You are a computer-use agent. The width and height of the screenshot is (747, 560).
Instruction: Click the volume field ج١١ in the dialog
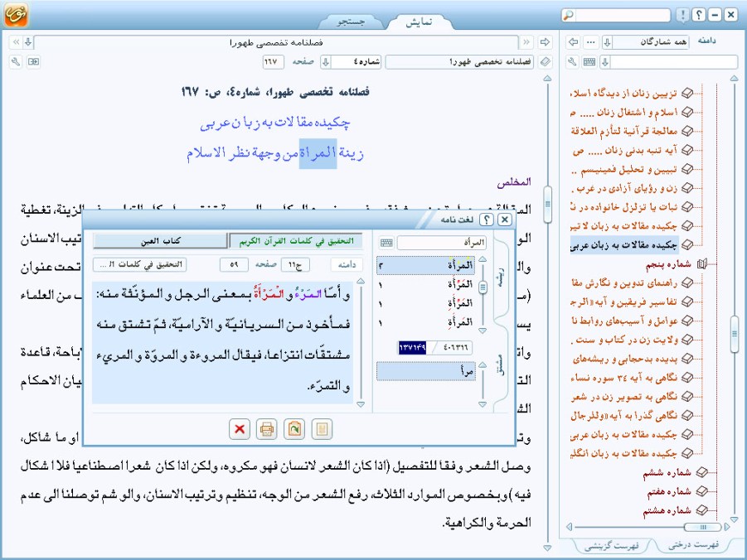295,265
